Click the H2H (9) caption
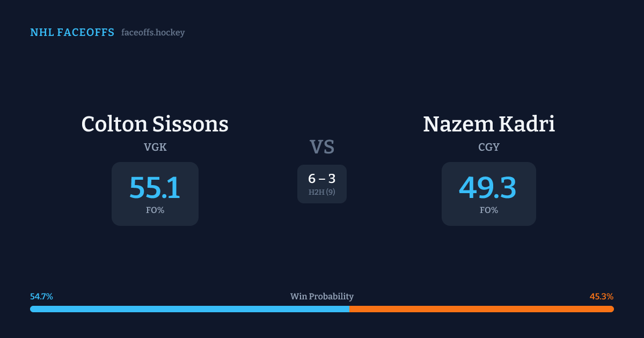The image size is (644, 338). (322, 192)
